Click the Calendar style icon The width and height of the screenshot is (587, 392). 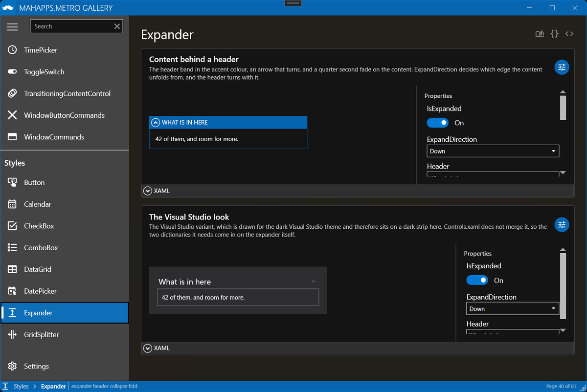pyautogui.click(x=12, y=204)
